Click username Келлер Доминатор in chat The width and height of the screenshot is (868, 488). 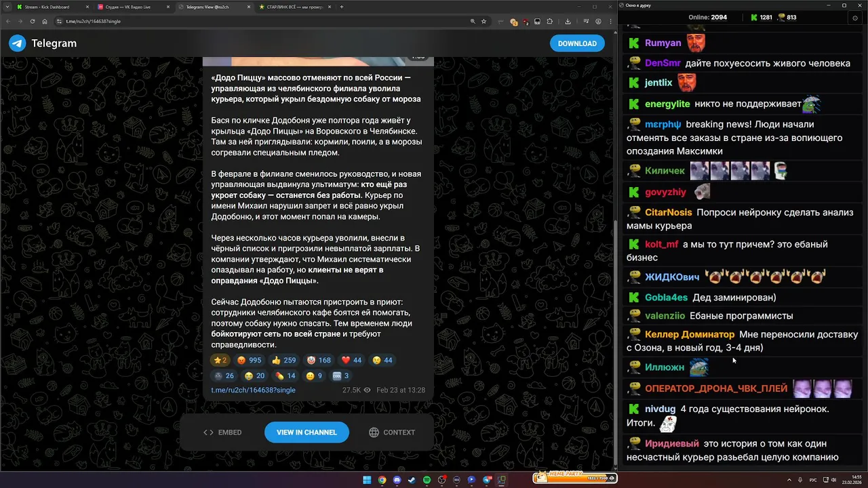690,334
